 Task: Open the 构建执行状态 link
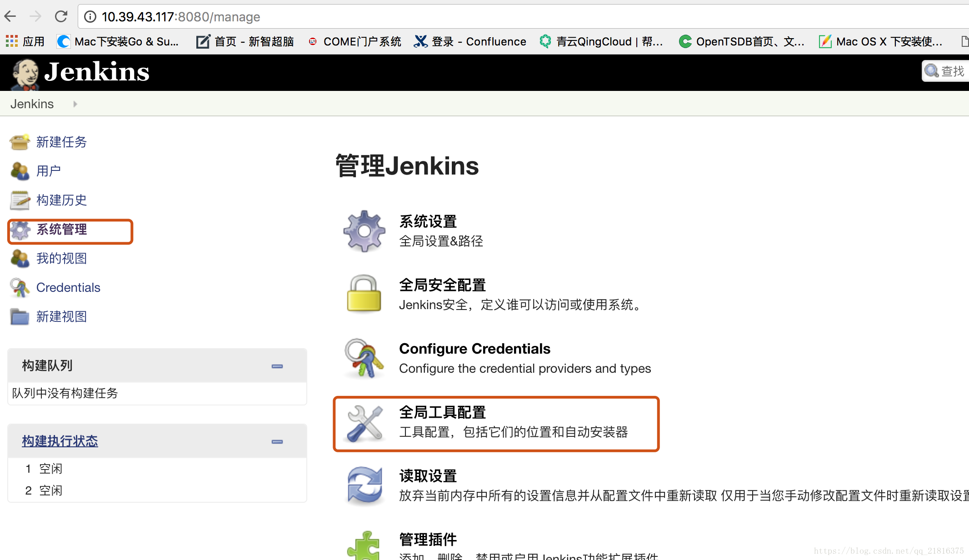point(60,441)
